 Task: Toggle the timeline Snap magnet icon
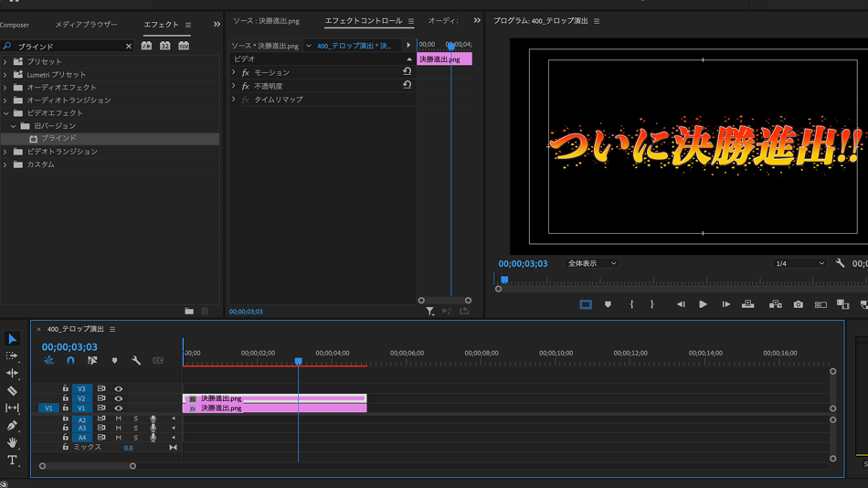(x=70, y=361)
